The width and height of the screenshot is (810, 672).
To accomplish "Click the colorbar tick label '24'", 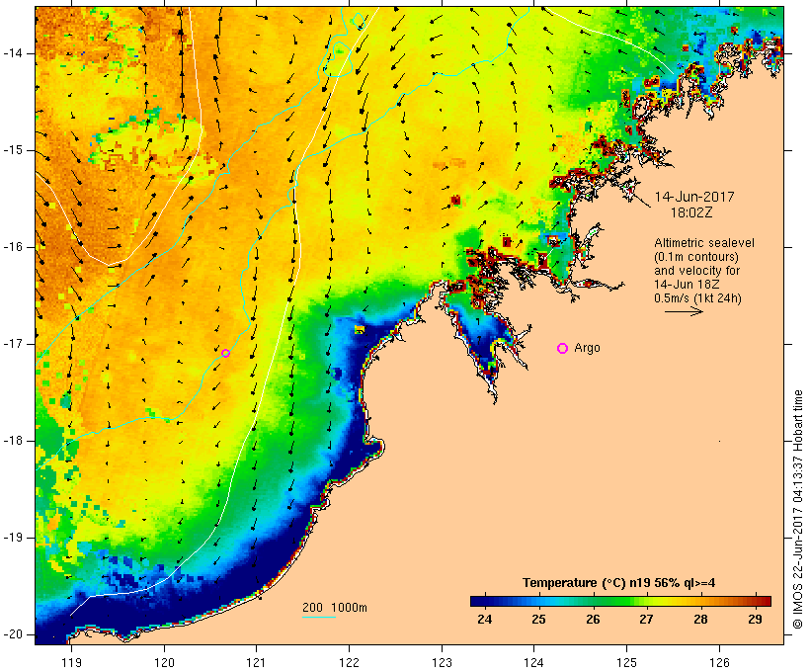I will click(x=485, y=620).
